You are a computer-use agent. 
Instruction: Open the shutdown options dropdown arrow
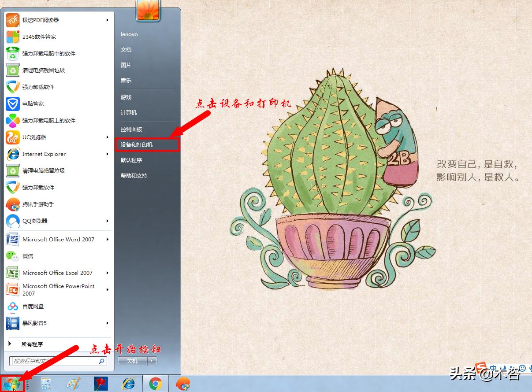152,361
